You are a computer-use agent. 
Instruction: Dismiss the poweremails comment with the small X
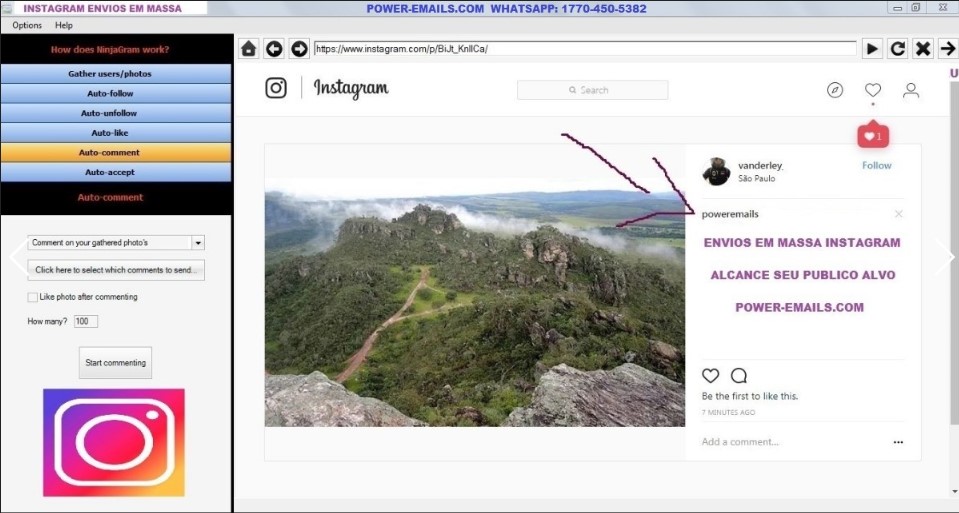coord(898,214)
